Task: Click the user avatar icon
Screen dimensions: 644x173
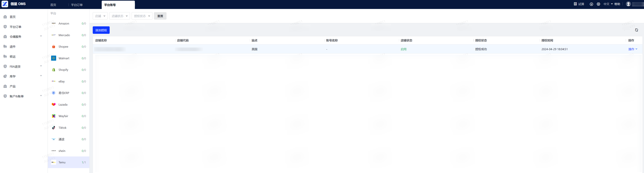Action: coord(628,4)
